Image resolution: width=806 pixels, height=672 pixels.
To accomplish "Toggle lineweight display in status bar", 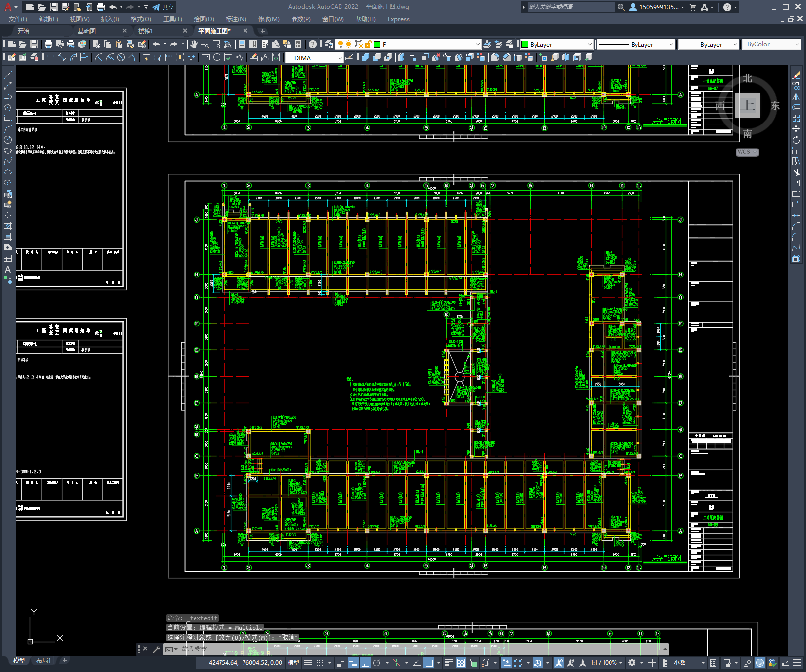I will tap(448, 663).
